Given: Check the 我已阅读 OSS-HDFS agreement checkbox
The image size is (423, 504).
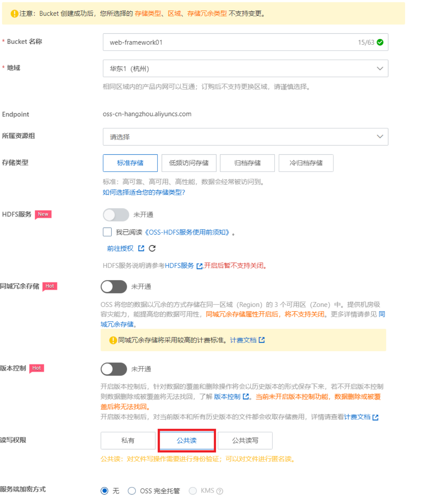Looking at the screenshot, I should 107,232.
